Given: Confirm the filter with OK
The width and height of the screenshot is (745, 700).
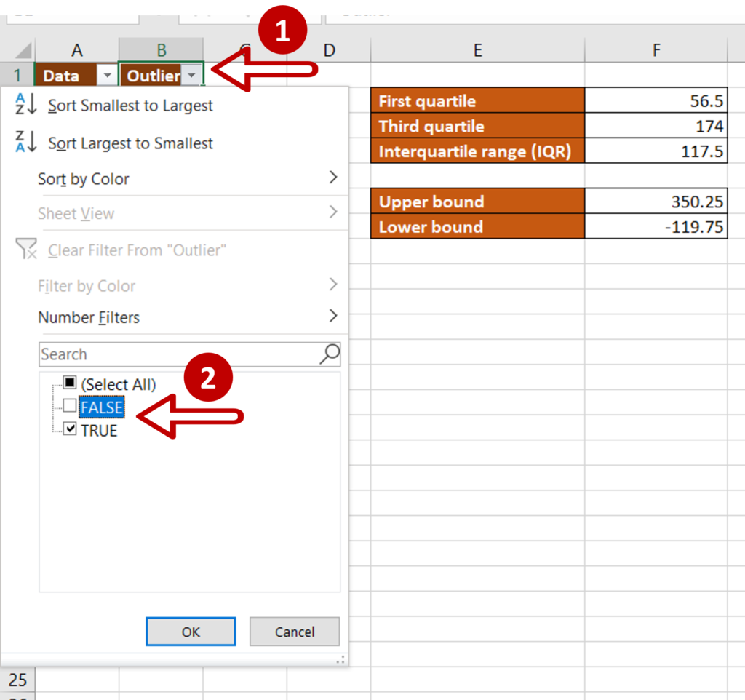Looking at the screenshot, I should coord(190,632).
